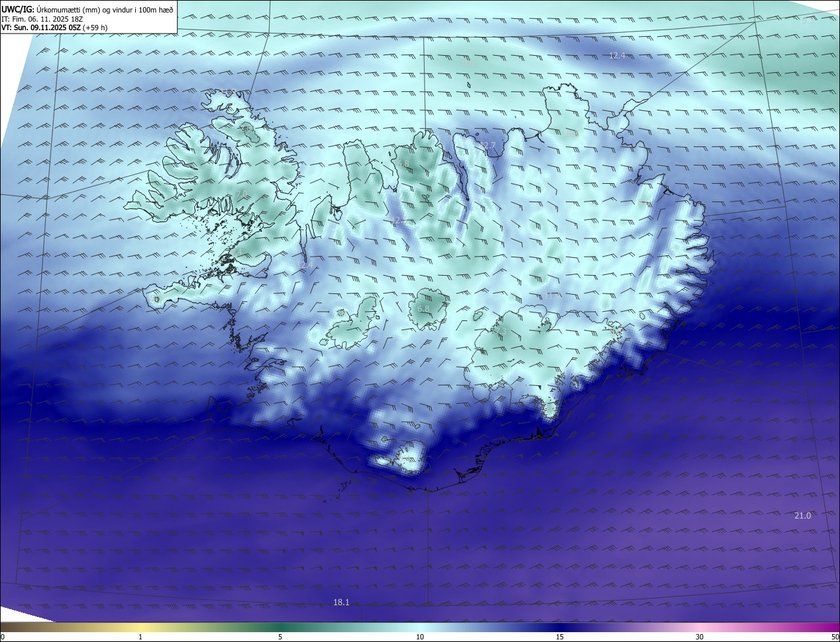Image resolution: width=840 pixels, height=642 pixels.
Task: Click the 6.8 value on the northern Tröllaskagi peninsula
Action: 403,163
